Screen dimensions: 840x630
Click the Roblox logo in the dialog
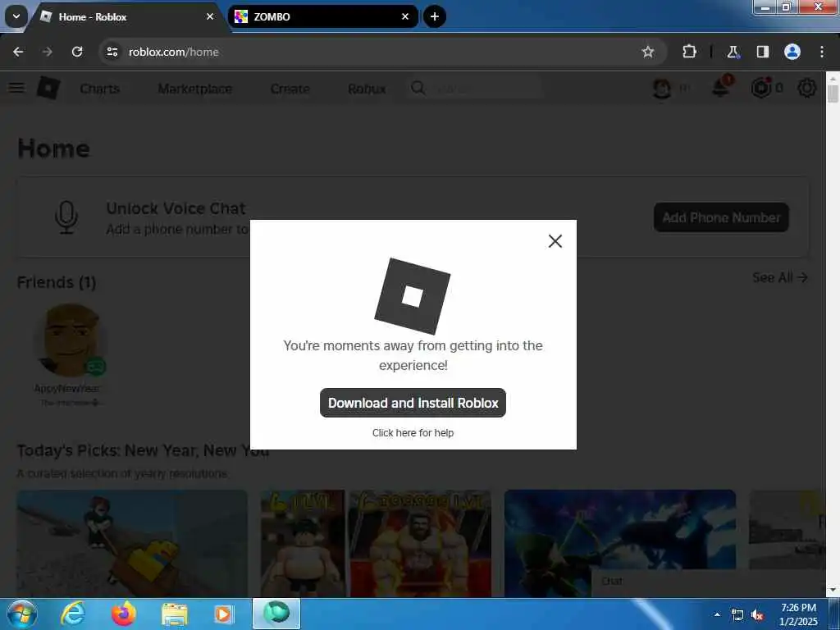[x=412, y=296]
